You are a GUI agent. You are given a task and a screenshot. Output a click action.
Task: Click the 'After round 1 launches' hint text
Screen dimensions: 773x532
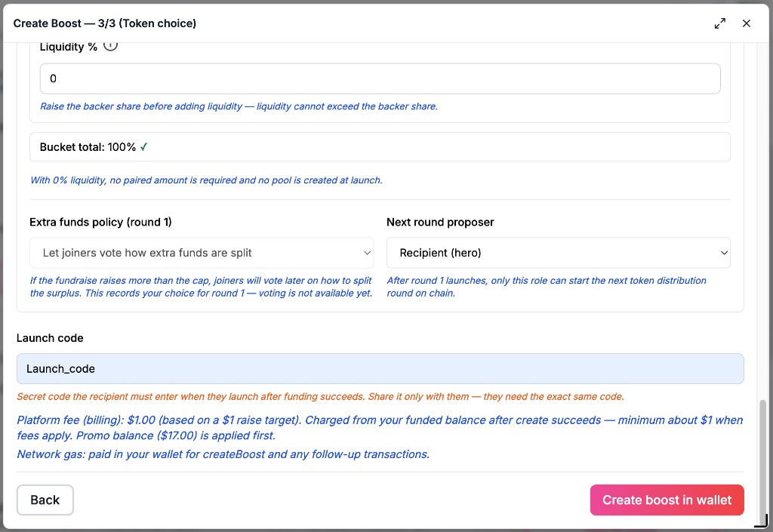pyautogui.click(x=547, y=287)
